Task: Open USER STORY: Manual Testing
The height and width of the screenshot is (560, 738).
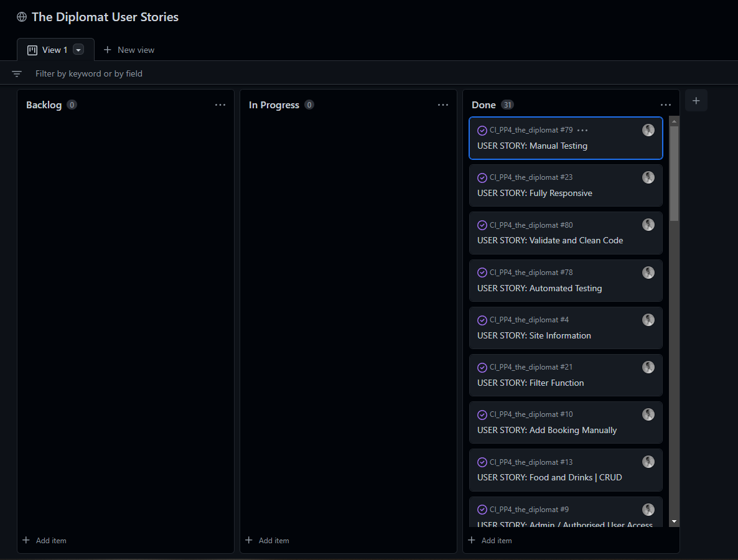Action: click(532, 146)
